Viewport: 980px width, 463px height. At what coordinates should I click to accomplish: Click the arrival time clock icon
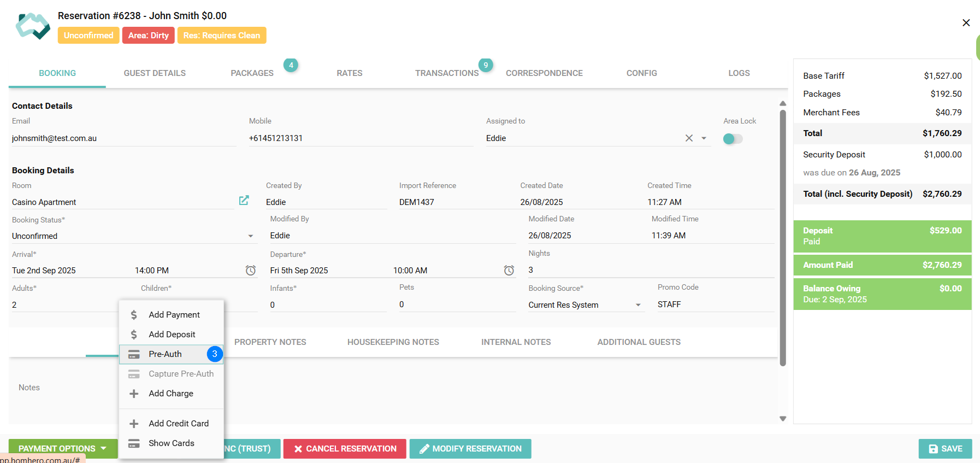pos(251,271)
